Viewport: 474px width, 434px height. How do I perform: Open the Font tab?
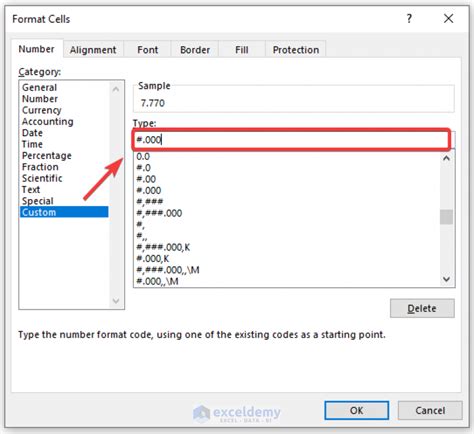pyautogui.click(x=147, y=50)
